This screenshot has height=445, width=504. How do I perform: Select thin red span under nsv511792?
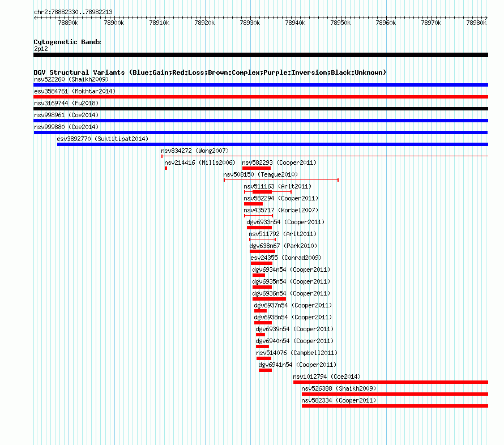click(263, 239)
